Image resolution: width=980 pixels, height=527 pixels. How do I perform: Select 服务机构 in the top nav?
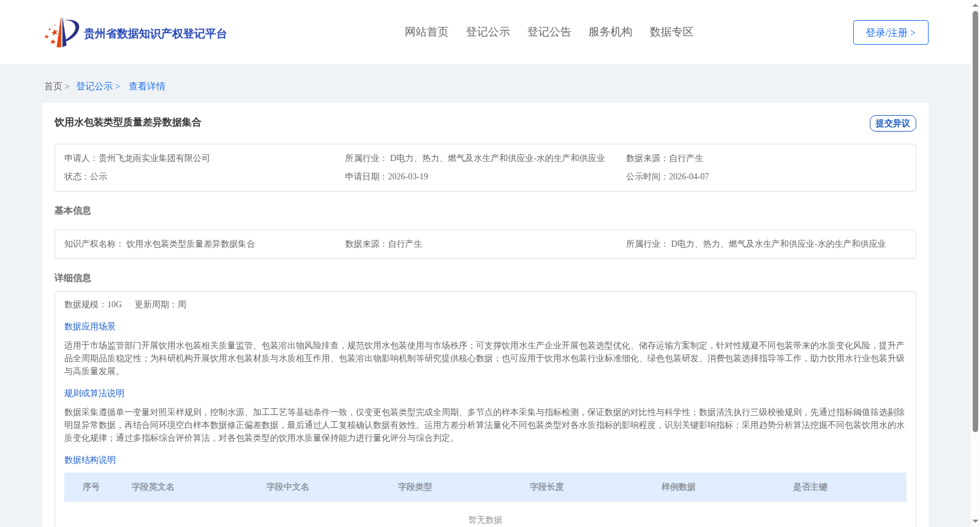point(610,32)
